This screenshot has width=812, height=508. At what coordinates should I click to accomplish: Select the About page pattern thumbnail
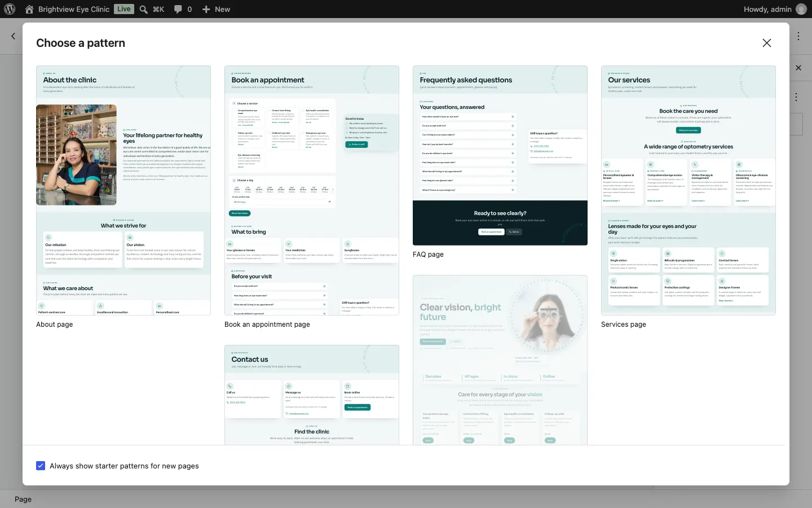pyautogui.click(x=123, y=190)
